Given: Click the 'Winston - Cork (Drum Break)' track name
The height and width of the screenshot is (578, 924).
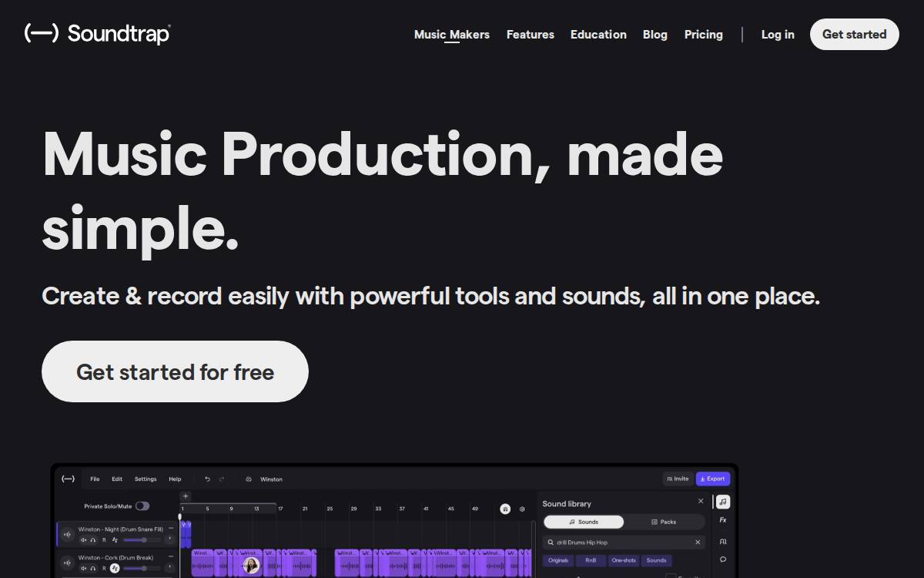Looking at the screenshot, I should coord(115,558).
